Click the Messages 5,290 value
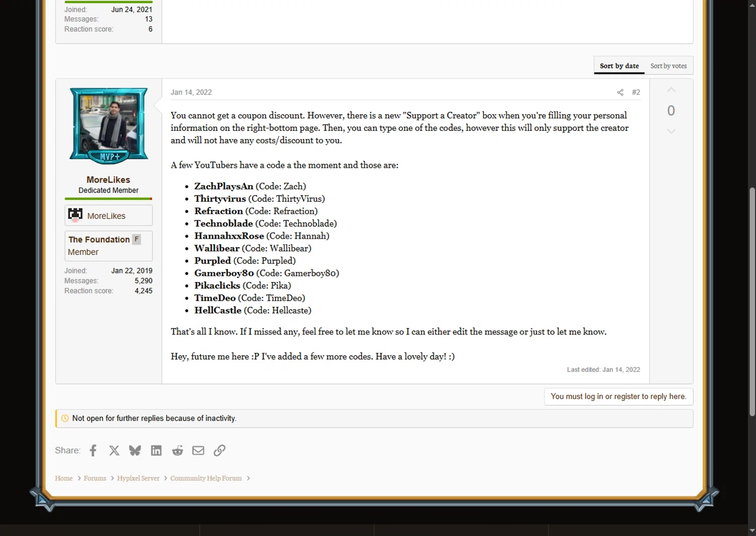The height and width of the screenshot is (536, 756). (x=143, y=281)
